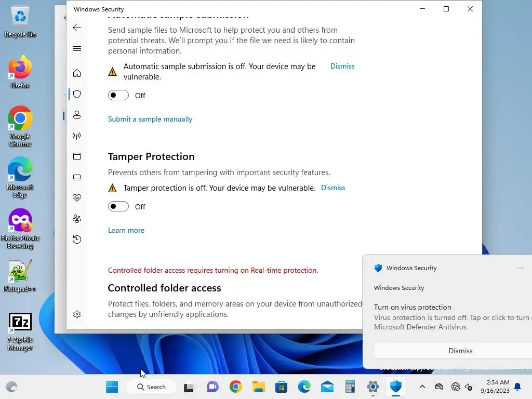Open Device performance & health heart icon
This screenshot has width=532, height=399.
(x=77, y=198)
